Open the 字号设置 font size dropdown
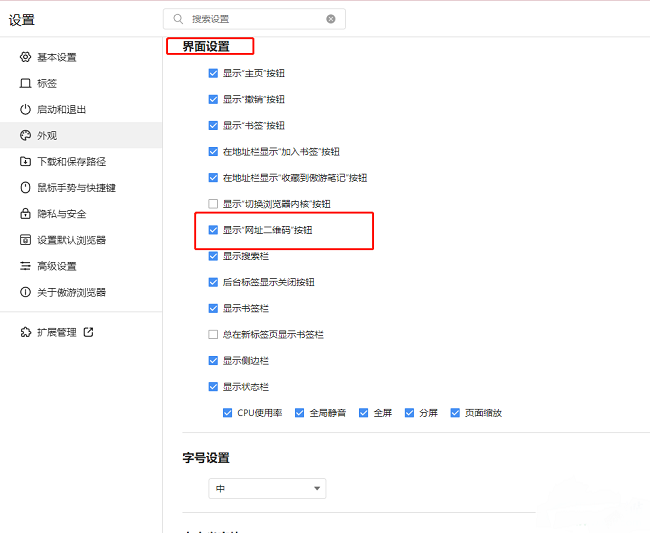 (x=267, y=488)
